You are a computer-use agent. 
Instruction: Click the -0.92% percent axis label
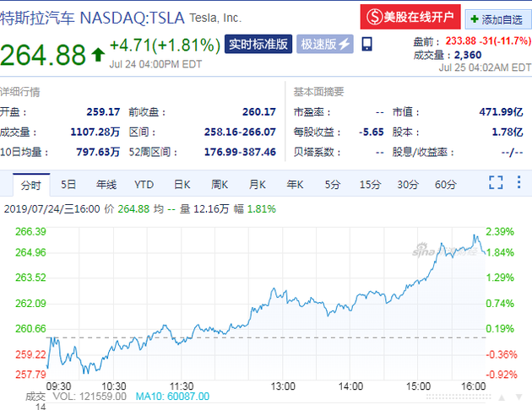[502, 375]
